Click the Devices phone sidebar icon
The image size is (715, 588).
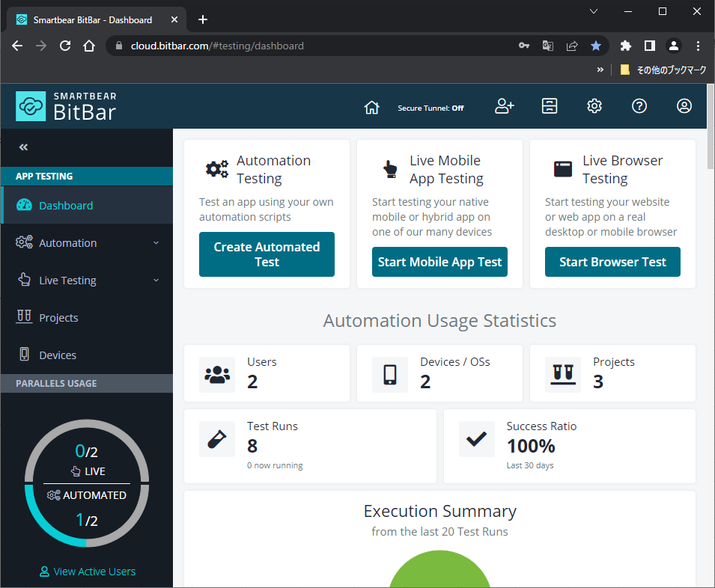[x=24, y=355]
